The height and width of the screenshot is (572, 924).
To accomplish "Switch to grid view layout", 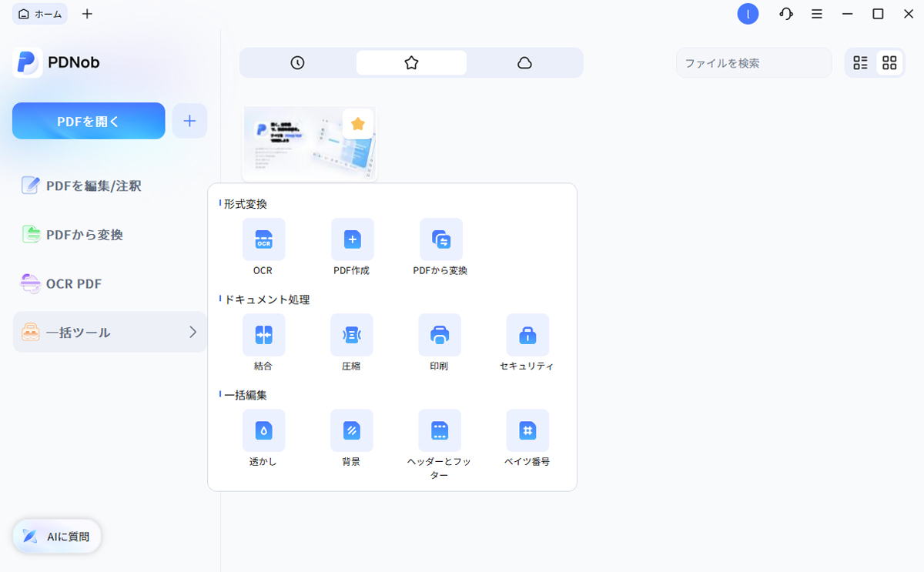I will click(889, 62).
